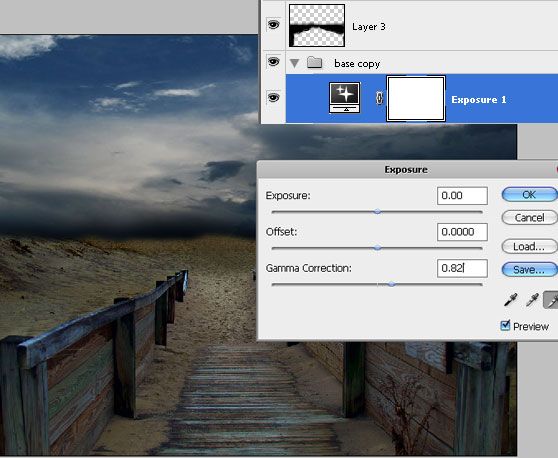Cancel the Exposure dialog
This screenshot has width=558, height=458.
tap(529, 217)
